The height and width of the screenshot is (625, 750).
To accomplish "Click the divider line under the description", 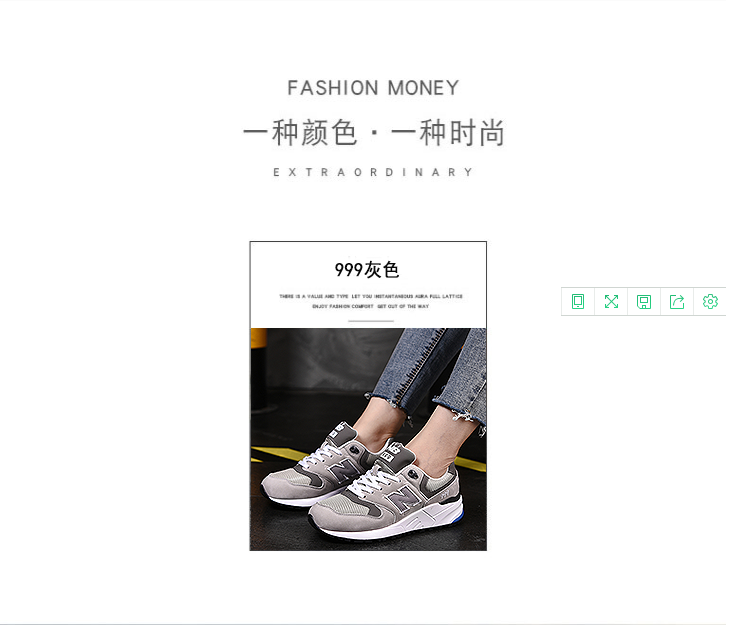I will click(x=371, y=321).
